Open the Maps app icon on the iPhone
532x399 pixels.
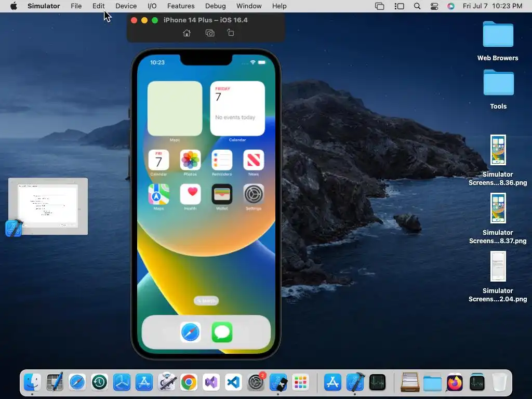[x=158, y=194]
